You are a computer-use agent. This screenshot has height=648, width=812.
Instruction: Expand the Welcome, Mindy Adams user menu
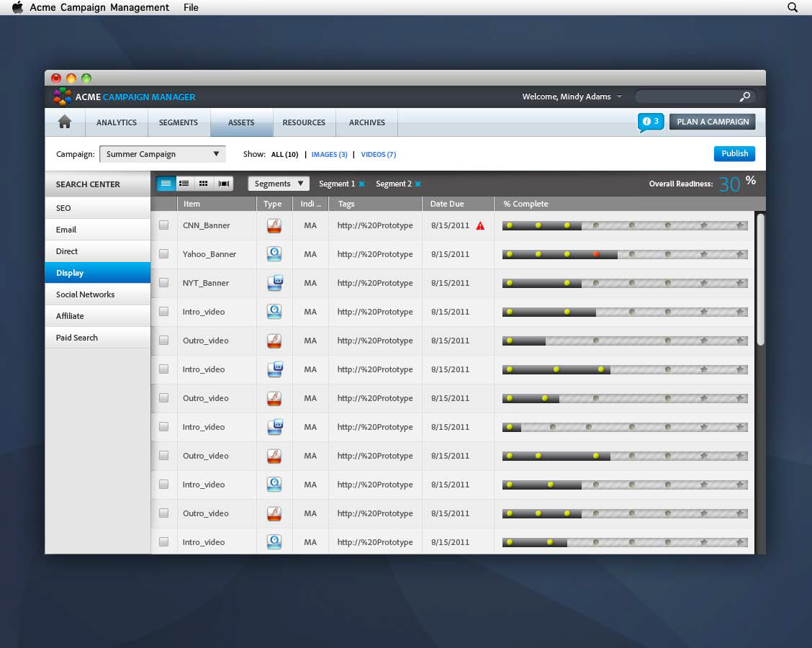pos(572,96)
